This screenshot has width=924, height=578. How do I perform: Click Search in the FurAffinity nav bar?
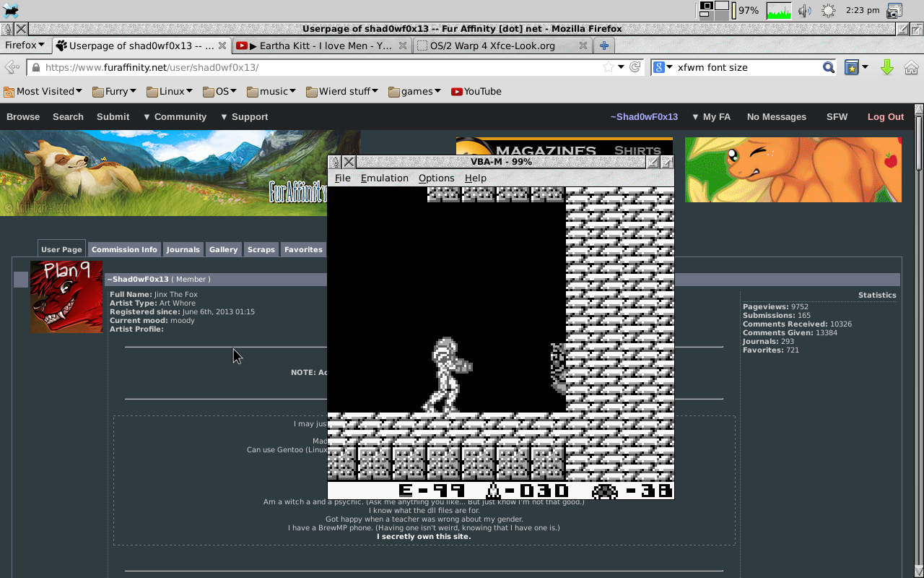tap(68, 116)
